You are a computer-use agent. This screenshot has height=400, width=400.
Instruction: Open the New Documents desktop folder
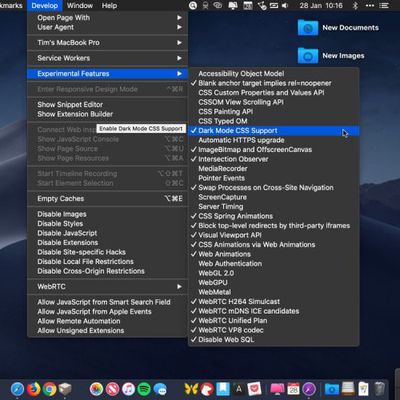[338, 28]
